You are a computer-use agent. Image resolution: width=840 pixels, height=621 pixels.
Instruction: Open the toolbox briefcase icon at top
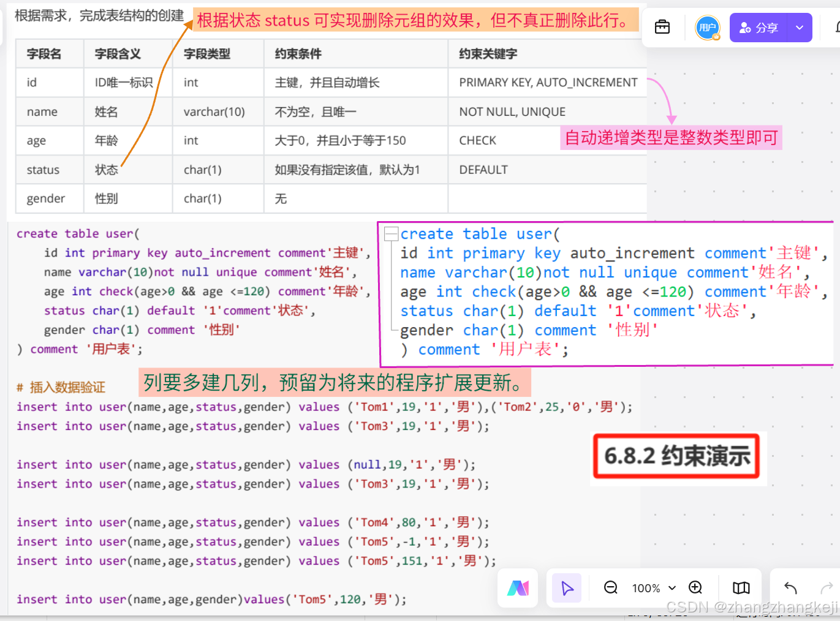coord(662,27)
